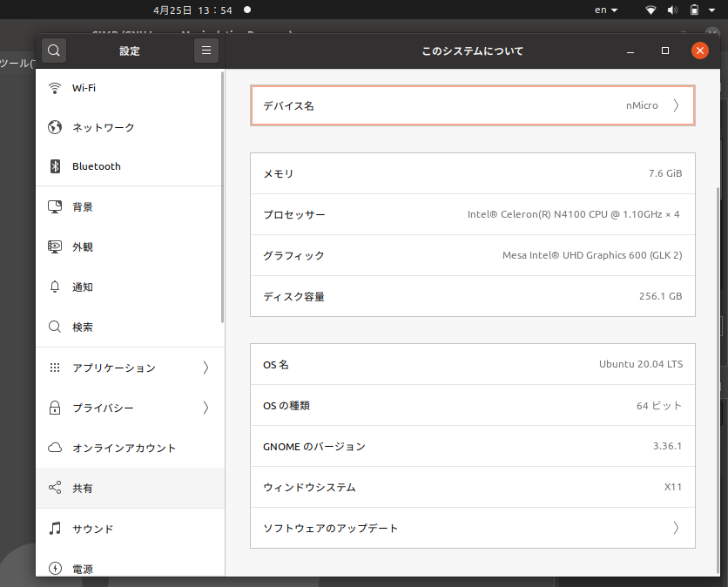Click the magnifier search icon

(53, 50)
